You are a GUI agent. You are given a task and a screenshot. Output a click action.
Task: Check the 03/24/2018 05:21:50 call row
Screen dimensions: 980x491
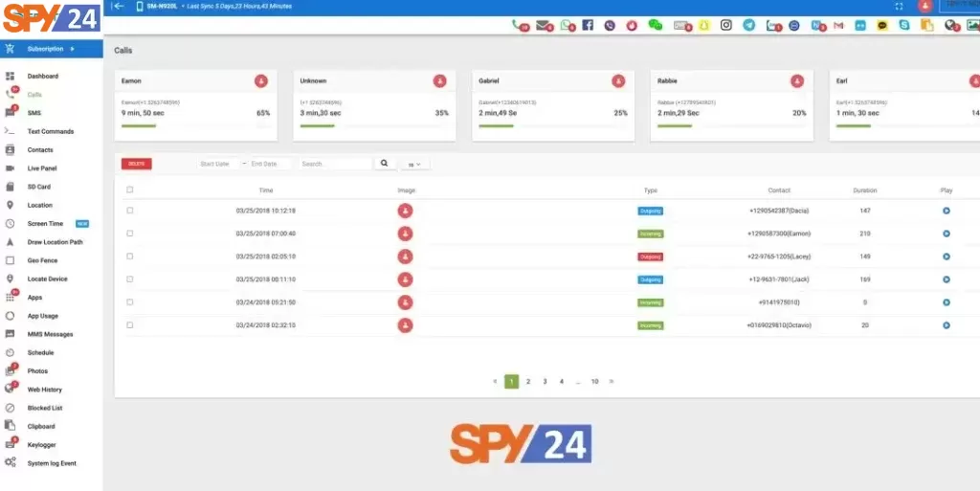coord(130,301)
